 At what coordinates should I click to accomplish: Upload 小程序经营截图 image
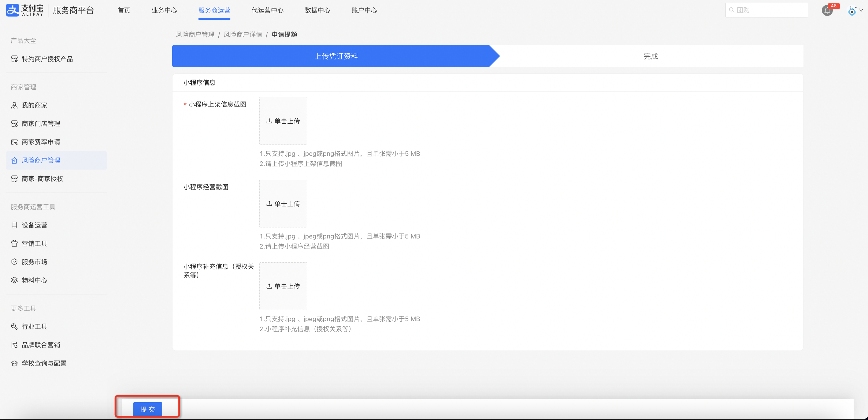point(283,204)
